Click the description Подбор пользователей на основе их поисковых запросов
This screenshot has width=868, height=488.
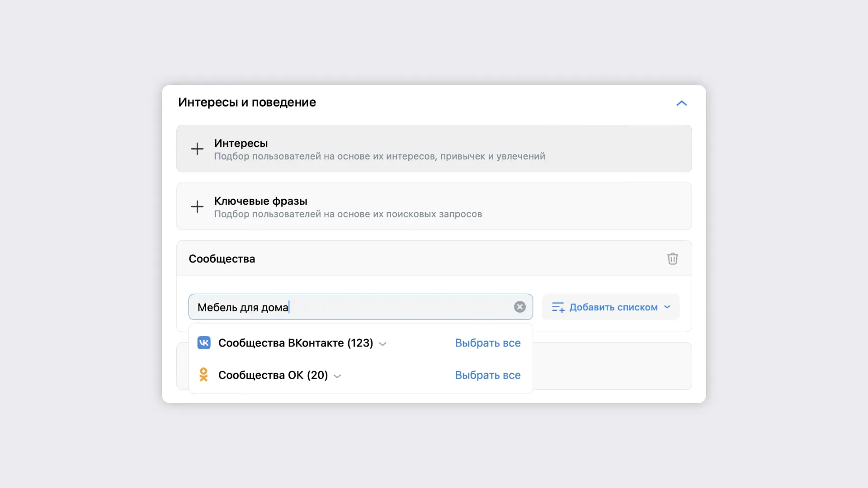tap(348, 214)
